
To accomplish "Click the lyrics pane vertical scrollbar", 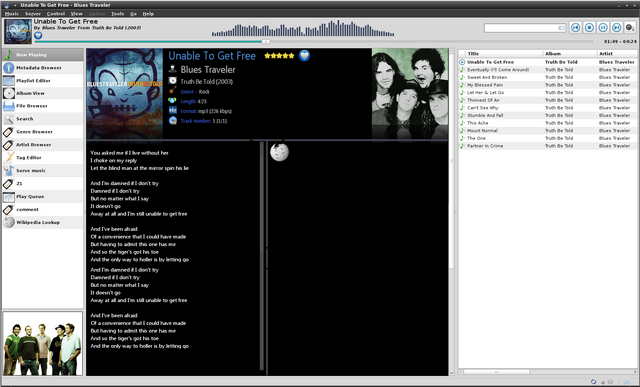I will coord(262,256).
